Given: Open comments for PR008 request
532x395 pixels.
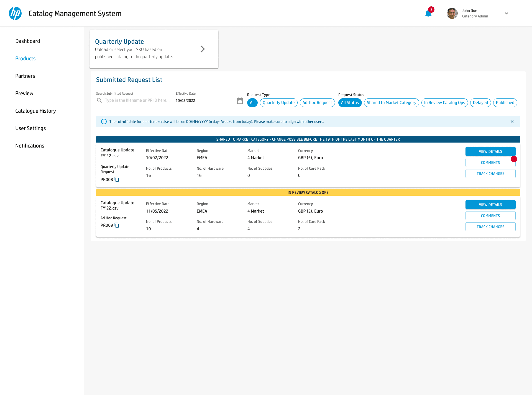Looking at the screenshot, I should click(490, 162).
